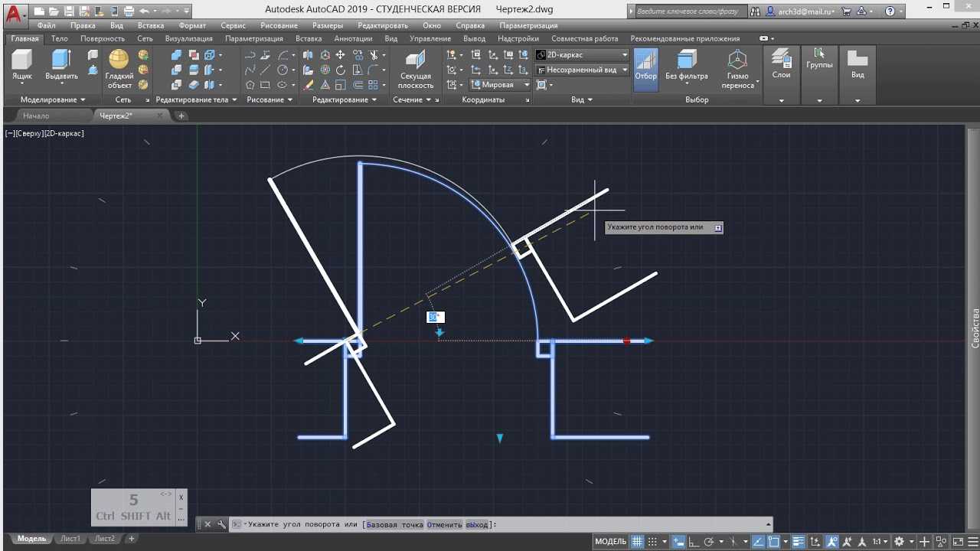The image size is (980, 551).
Task: Switch to the Начало file tab
Action: (x=36, y=116)
